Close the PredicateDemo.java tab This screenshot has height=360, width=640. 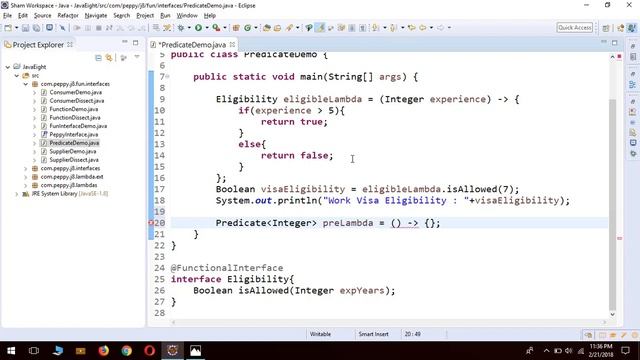coord(232,44)
